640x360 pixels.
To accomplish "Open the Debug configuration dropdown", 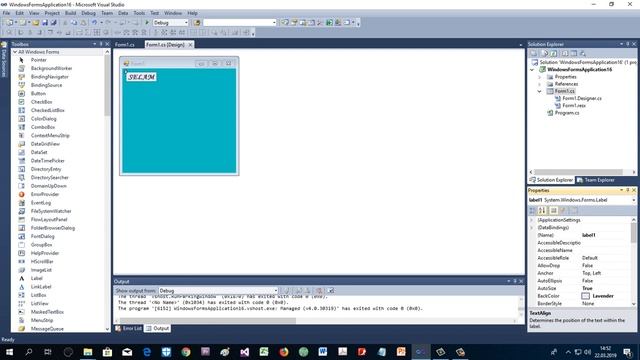I will [x=187, y=22].
